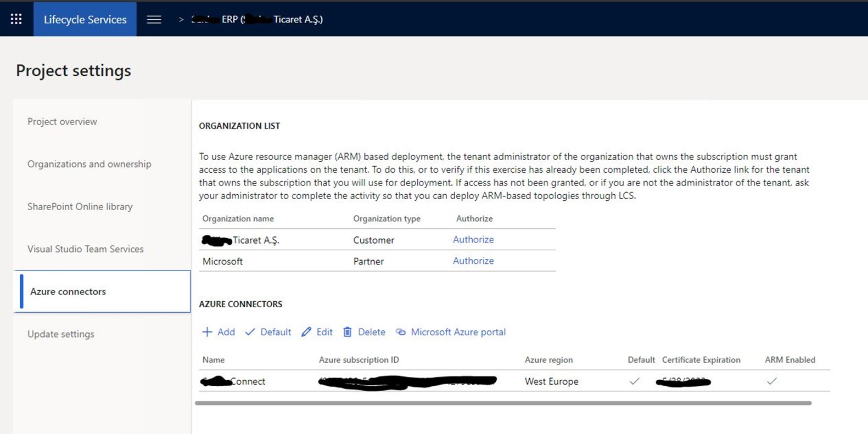Click the Default column checkmark in connector row
The width and height of the screenshot is (868, 434).
pos(635,381)
